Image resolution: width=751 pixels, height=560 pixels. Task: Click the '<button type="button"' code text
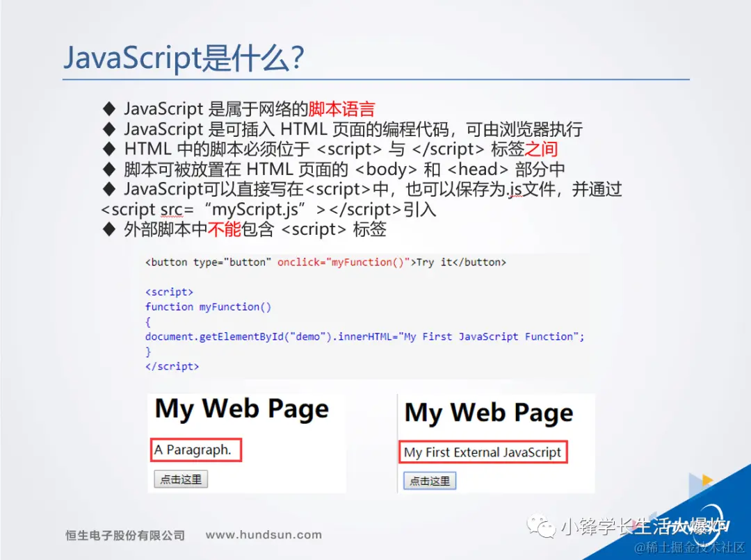tap(209, 263)
